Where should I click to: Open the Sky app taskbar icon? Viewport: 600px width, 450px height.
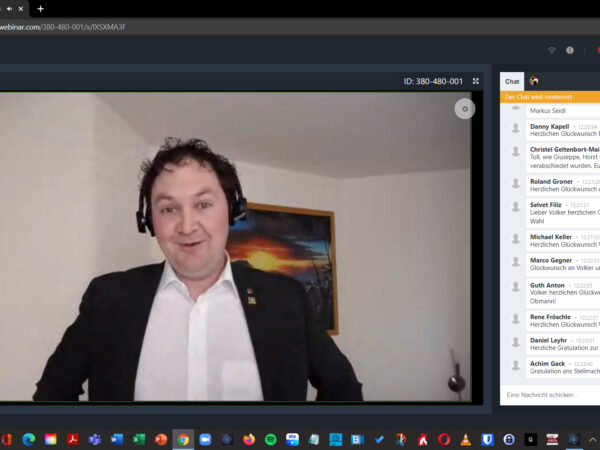pos(292,439)
